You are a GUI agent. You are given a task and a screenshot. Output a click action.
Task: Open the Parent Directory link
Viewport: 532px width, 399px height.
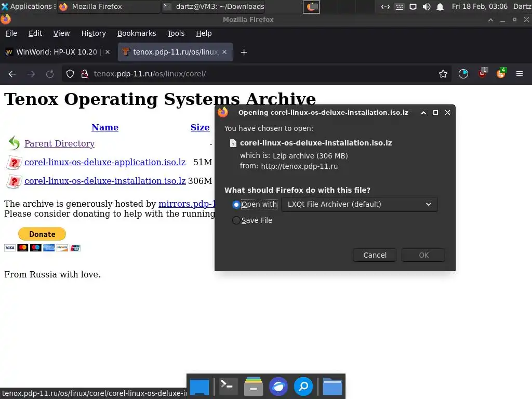[x=59, y=143]
